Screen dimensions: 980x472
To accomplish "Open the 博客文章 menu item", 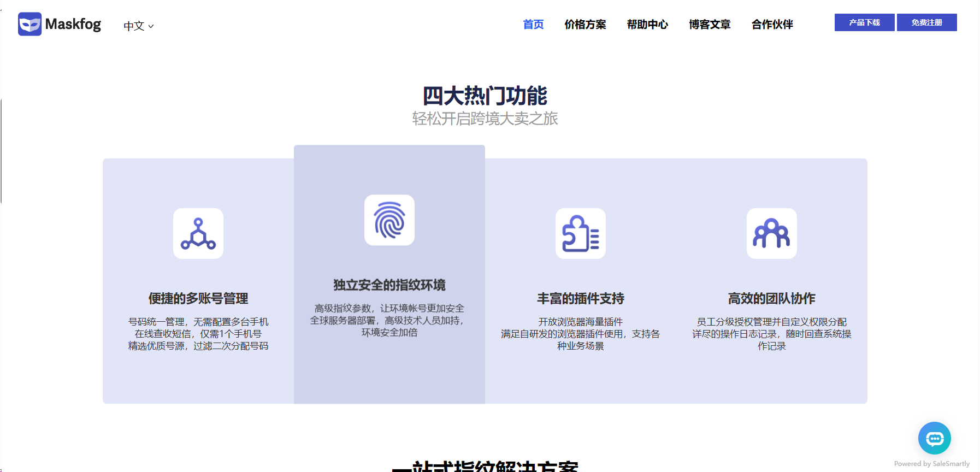I will point(710,25).
